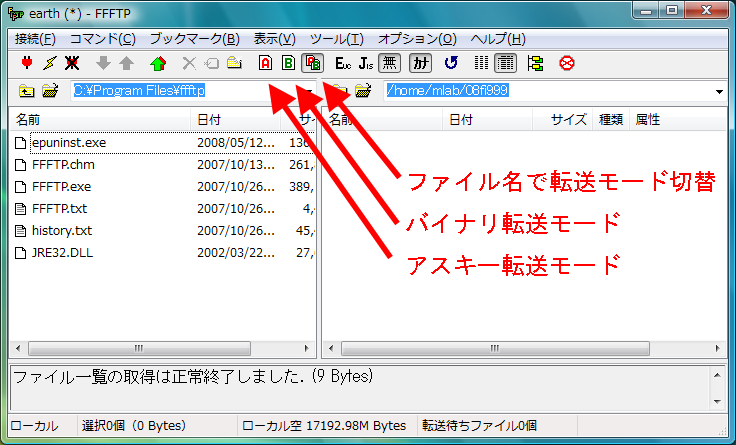736x445 pixels.
Task: Click file icon beside JRE32.DLL
Action: coord(20,253)
